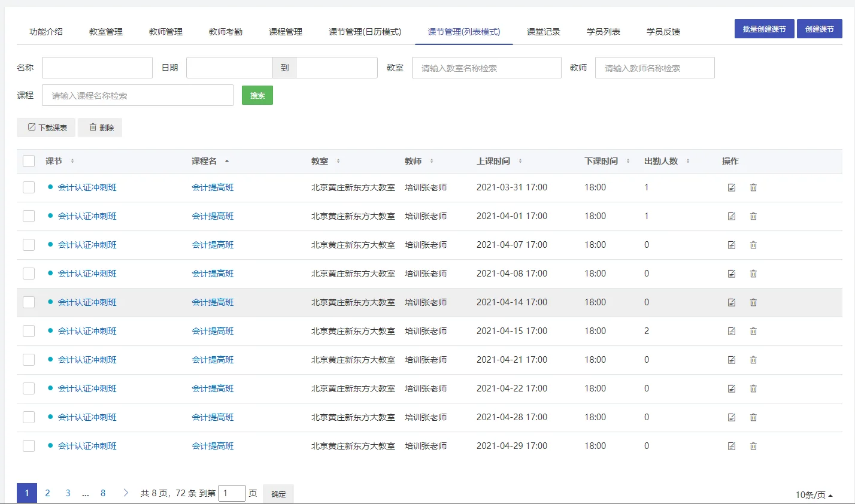The width and height of the screenshot is (855, 504).
Task: Check the 2021-04-21 row checkbox
Action: click(x=29, y=360)
